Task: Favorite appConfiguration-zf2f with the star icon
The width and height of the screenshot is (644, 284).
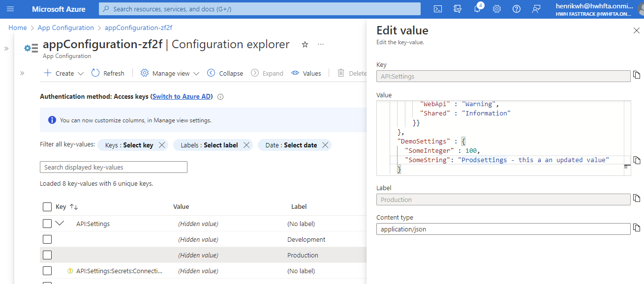Action: pyautogui.click(x=305, y=45)
